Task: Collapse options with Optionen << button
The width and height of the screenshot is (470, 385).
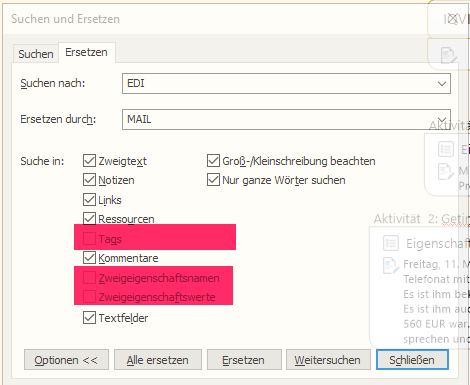Action: [66, 360]
